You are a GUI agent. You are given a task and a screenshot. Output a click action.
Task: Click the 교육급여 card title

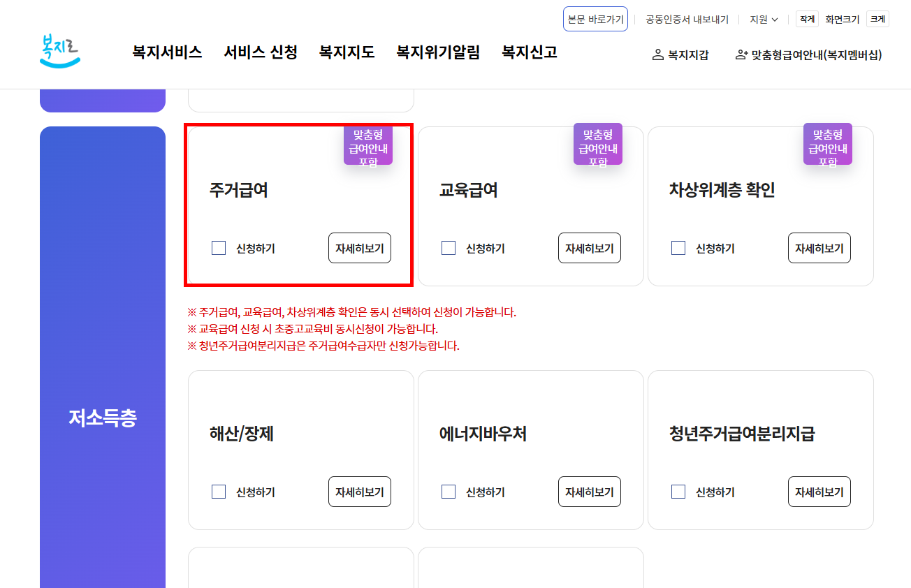(x=469, y=190)
